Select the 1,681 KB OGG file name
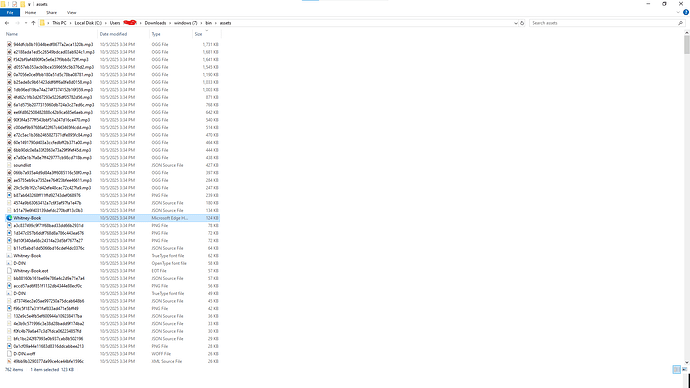Image resolution: width=690 pixels, height=388 pixels. (54, 52)
